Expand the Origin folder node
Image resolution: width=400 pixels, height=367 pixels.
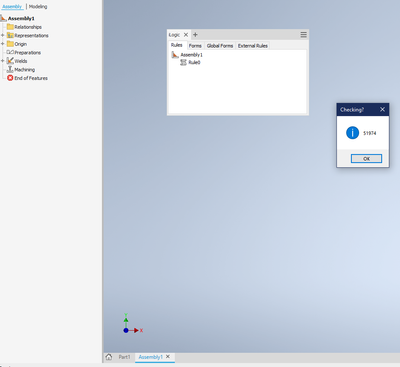(3, 44)
